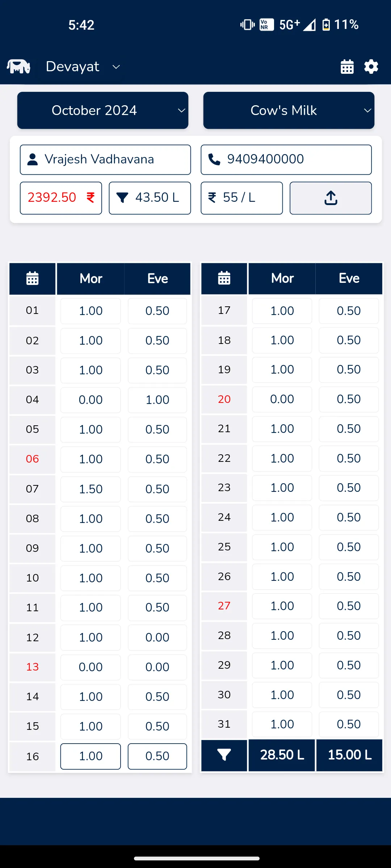Tap the Mor header in left table
391x868 pixels.
[x=91, y=278]
